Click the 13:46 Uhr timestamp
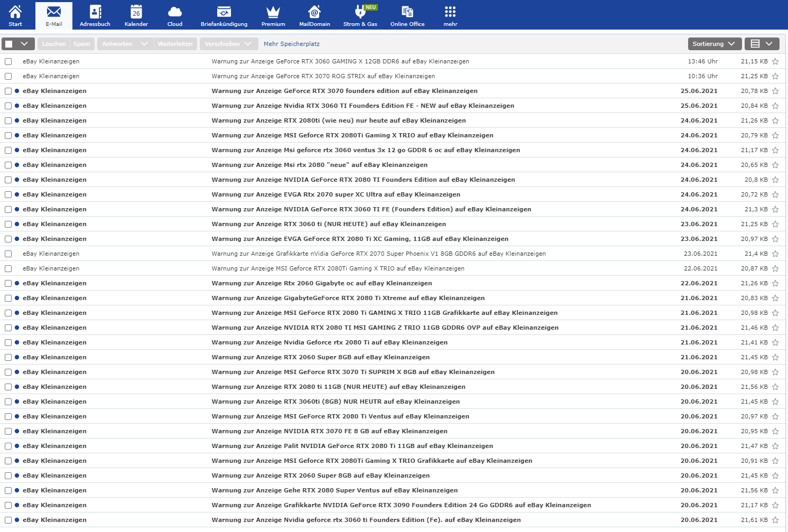This screenshot has height=532, width=788. pos(703,61)
